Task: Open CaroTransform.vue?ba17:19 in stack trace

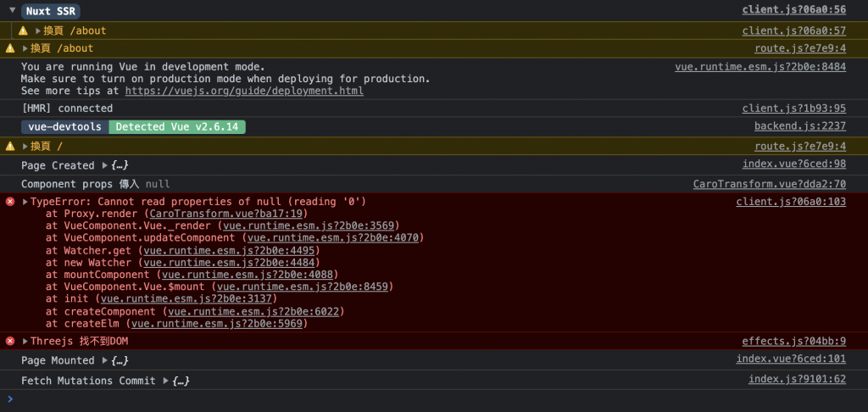Action: 225,214
